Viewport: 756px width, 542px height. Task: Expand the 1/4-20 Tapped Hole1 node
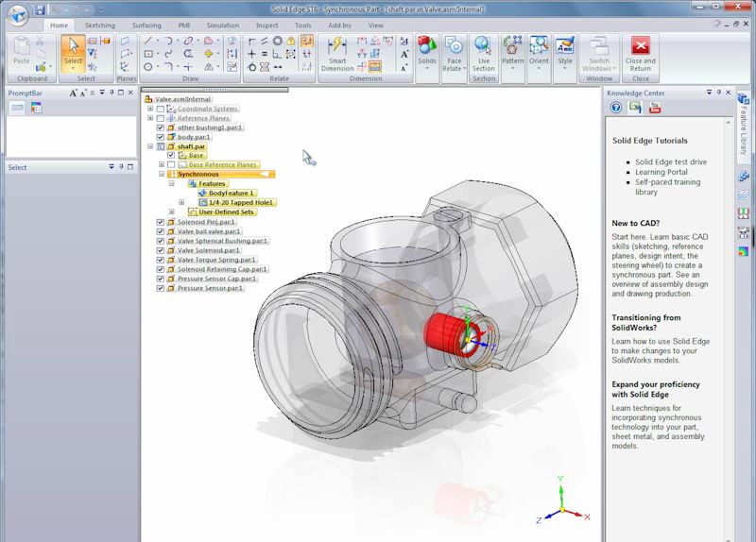[x=181, y=202]
